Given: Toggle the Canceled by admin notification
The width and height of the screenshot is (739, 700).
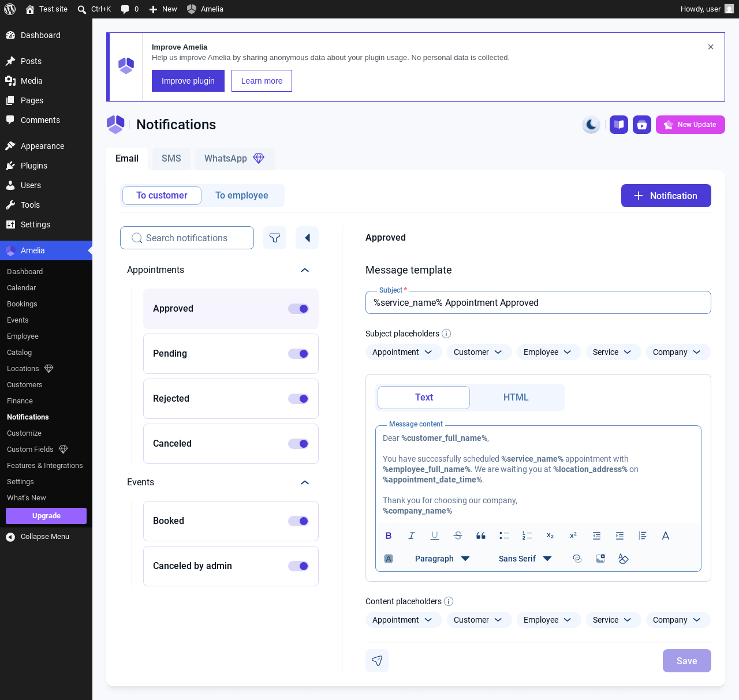Looking at the screenshot, I should click(x=298, y=566).
